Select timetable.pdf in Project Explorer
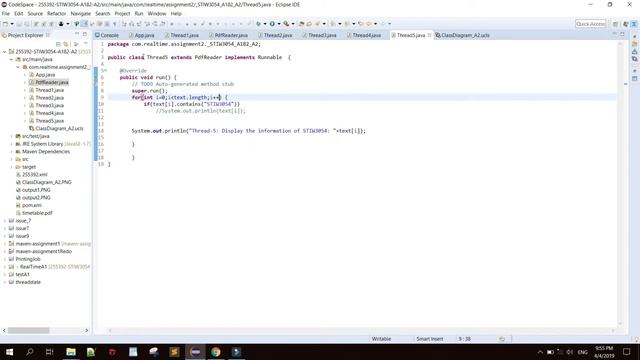The image size is (640, 360). [x=37, y=213]
